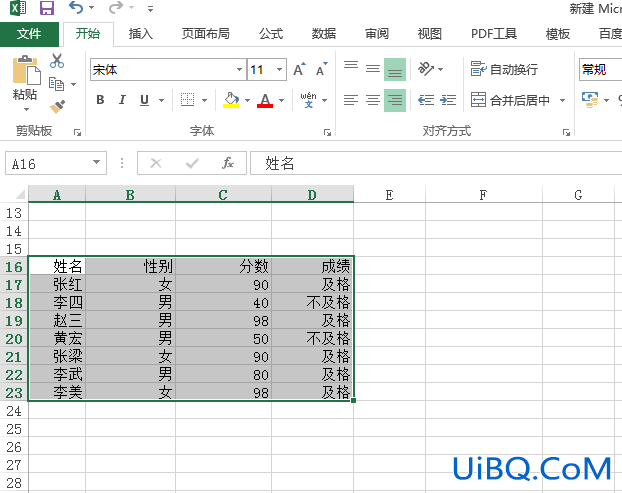This screenshot has width=622, height=493.
Task: Customize the quick access toolbar
Action: tap(150, 8)
